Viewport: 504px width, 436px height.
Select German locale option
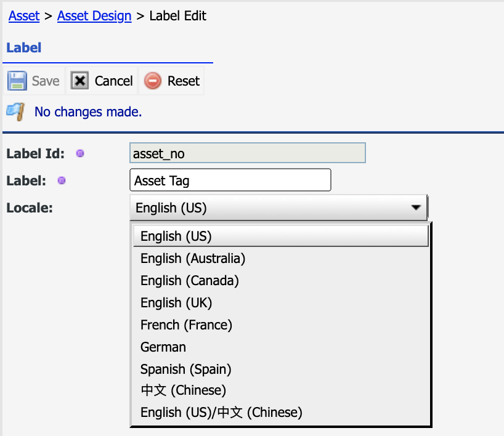(280, 347)
